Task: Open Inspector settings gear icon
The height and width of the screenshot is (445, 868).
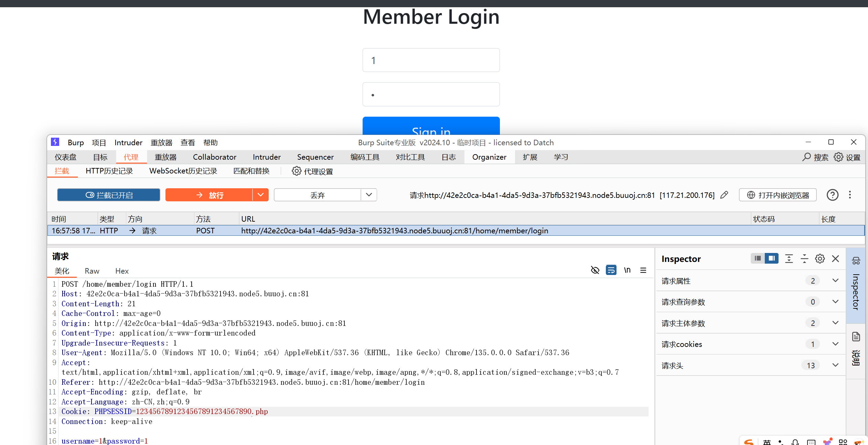Action: [x=820, y=259]
